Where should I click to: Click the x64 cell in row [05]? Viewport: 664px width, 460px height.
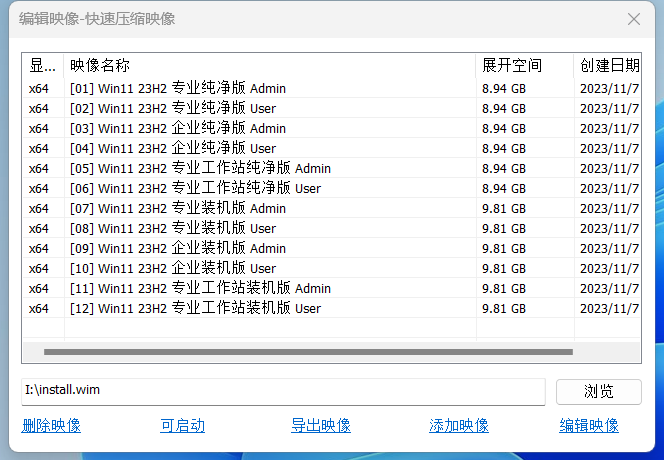click(x=39, y=169)
